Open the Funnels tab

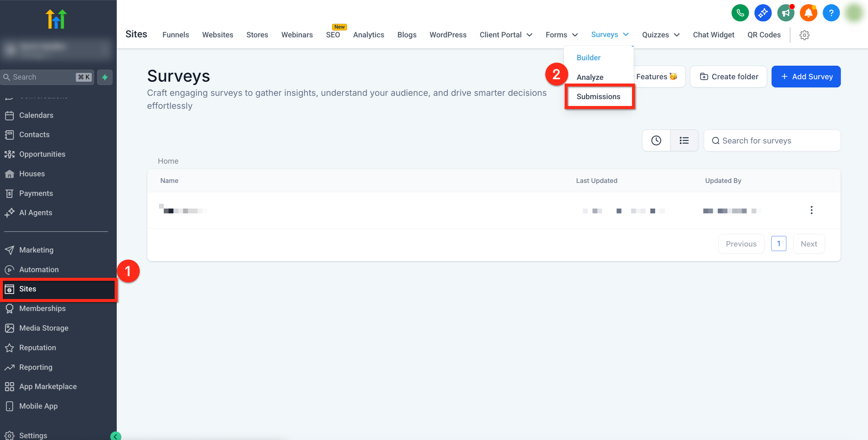click(176, 35)
